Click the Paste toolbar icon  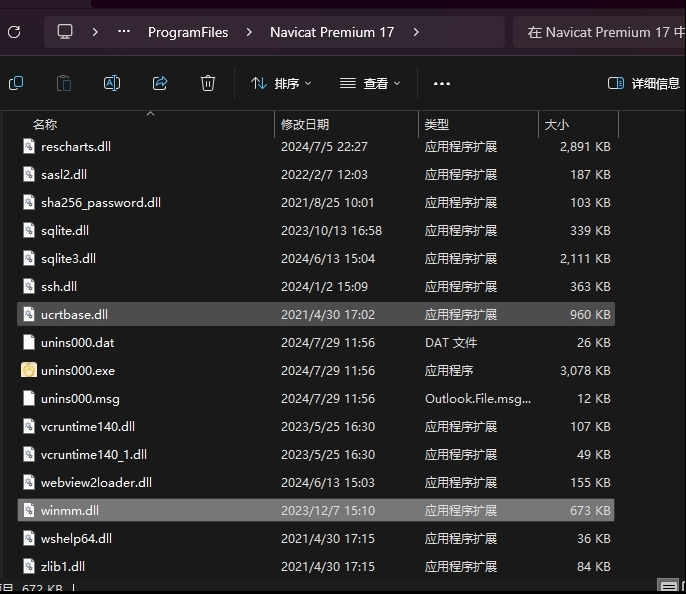[x=64, y=83]
